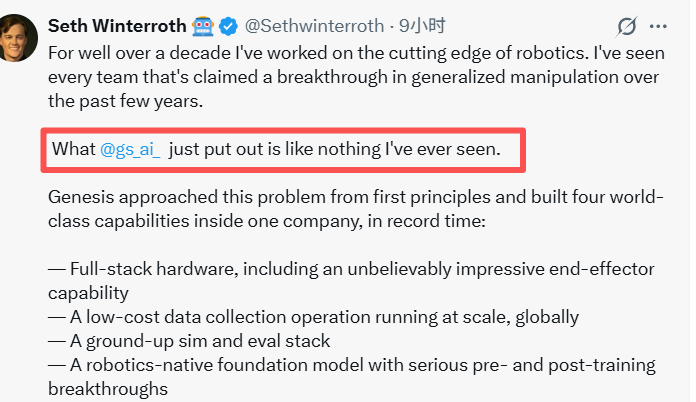696x402 pixels.
Task: Click the Grok slashed-circle icon
Action: 627,27
